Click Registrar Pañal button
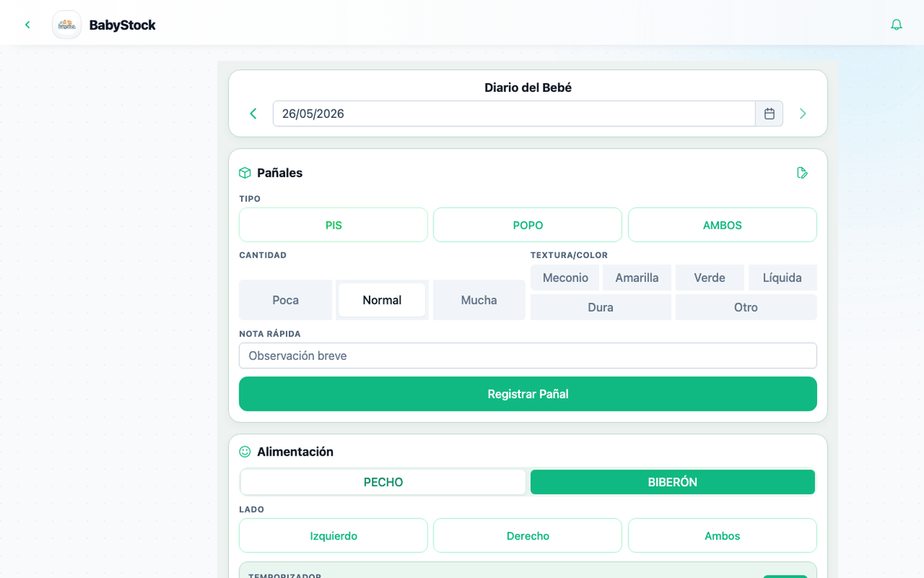This screenshot has height=578, width=924. (x=527, y=394)
